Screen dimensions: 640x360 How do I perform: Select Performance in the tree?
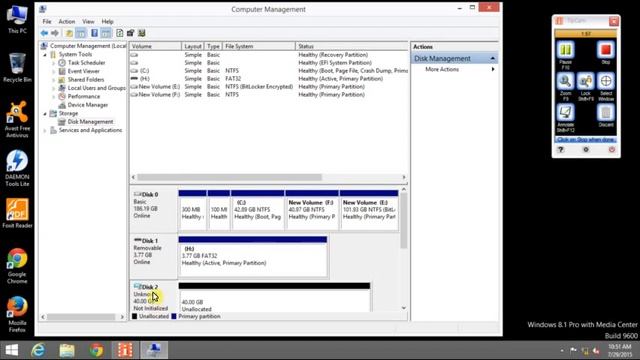(x=79, y=96)
